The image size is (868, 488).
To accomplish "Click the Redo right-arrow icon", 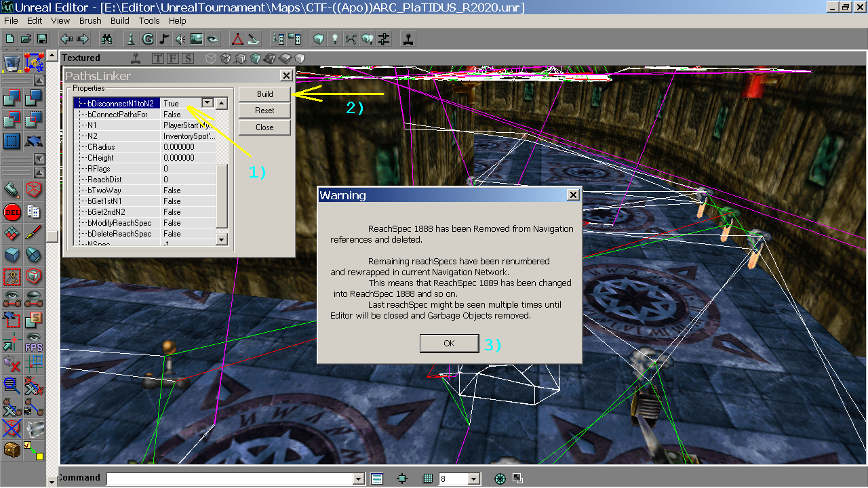I will (x=83, y=39).
